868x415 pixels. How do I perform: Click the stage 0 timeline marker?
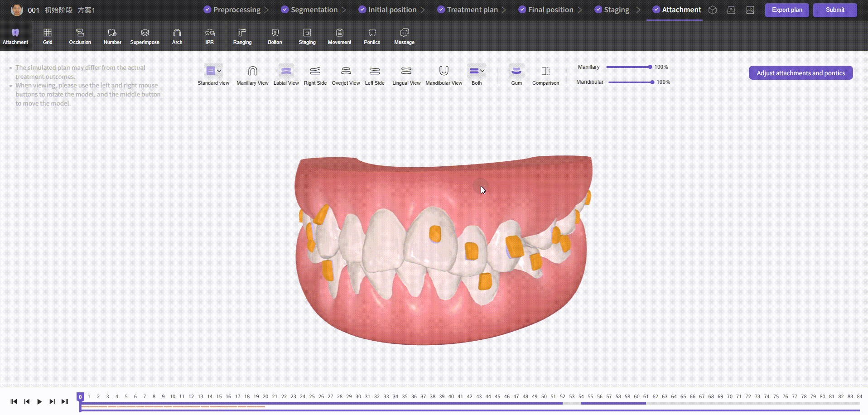point(80,397)
